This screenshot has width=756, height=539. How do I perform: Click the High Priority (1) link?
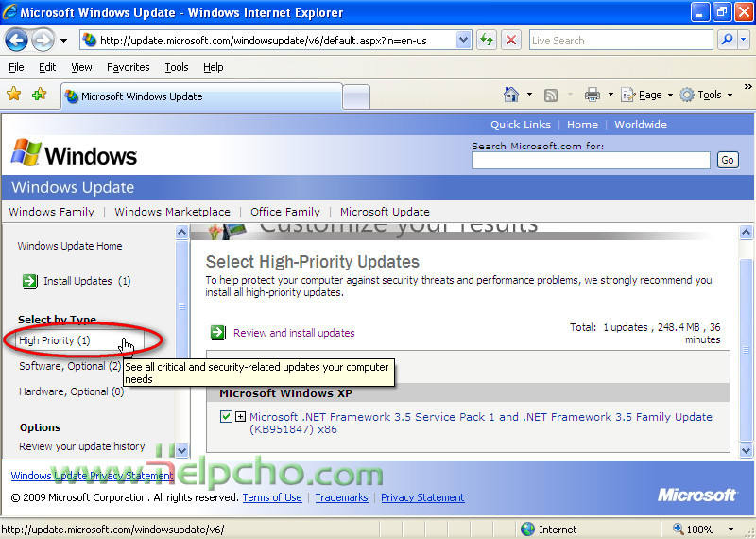coord(55,340)
